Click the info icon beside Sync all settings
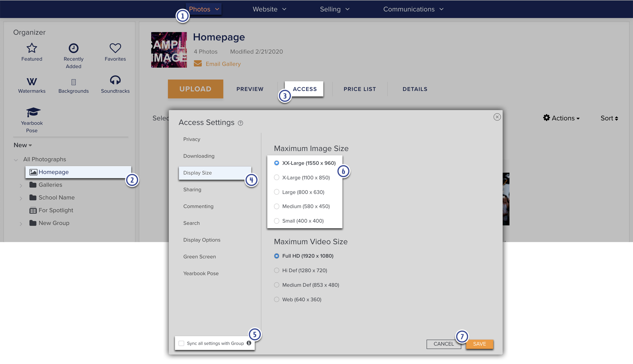Viewport: 633px width, 364px height. point(249,343)
